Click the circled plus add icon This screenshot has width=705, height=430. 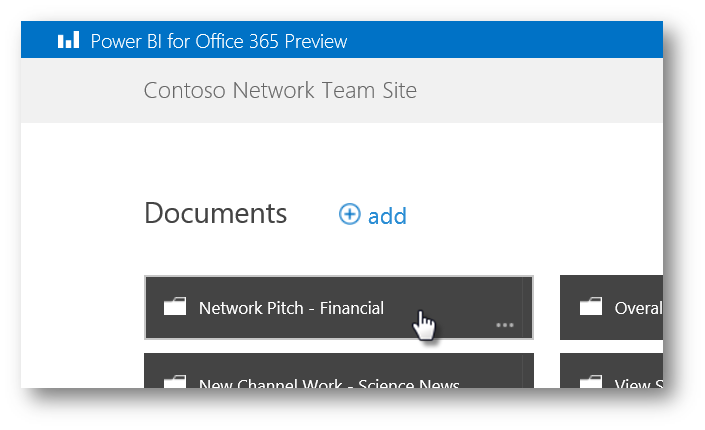(x=349, y=214)
